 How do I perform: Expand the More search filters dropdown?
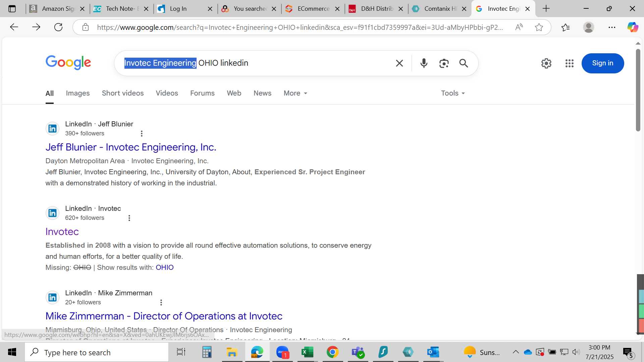click(x=296, y=93)
